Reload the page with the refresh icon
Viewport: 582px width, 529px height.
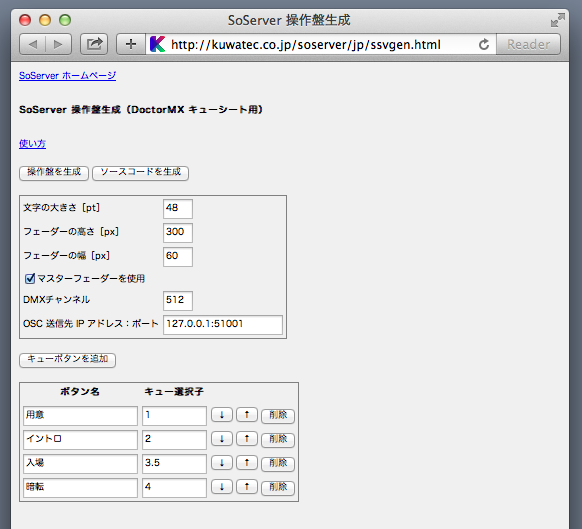[484, 45]
